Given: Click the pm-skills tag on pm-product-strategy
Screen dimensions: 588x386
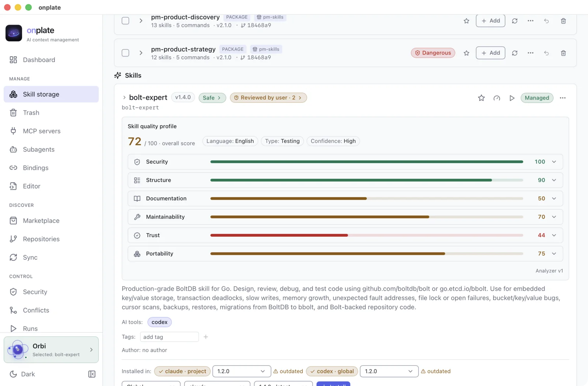Looking at the screenshot, I should [266, 49].
